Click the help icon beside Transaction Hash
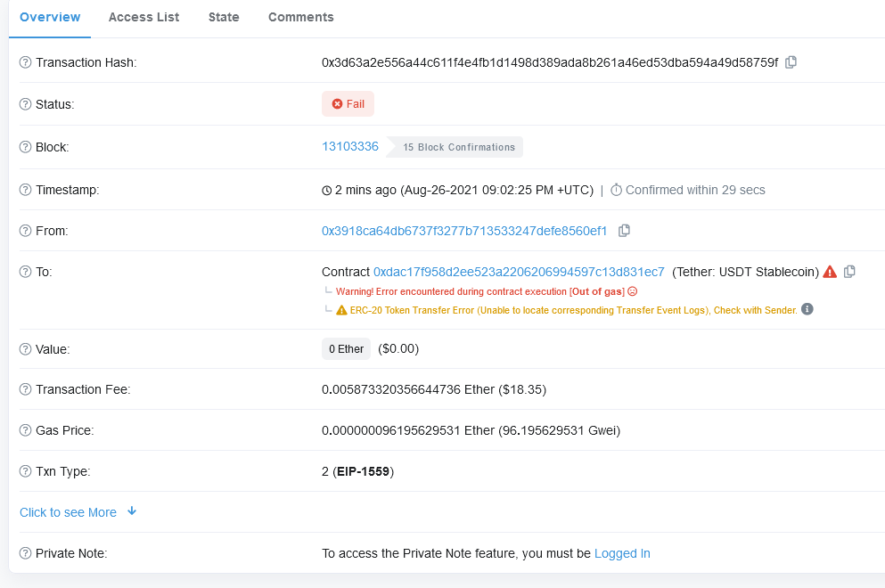Screen dimensions: 885x588 [25, 62]
